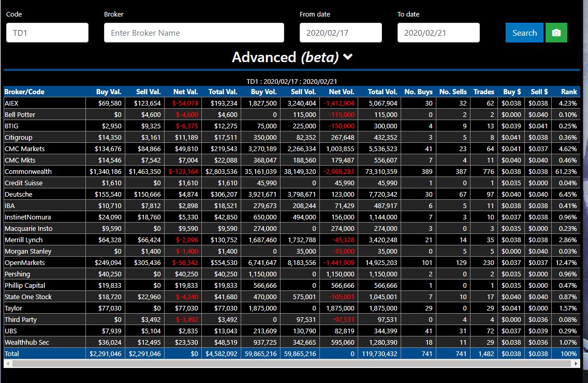Sort table by Buy Vol. header
Screen dimensions: 588x383
point(263,92)
